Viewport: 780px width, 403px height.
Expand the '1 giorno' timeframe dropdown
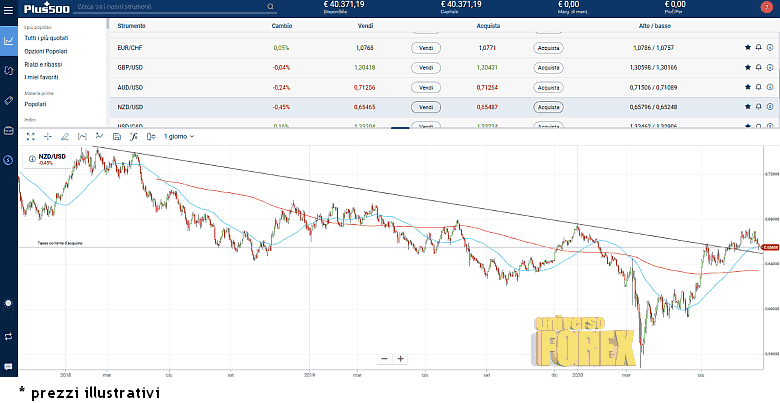point(178,136)
